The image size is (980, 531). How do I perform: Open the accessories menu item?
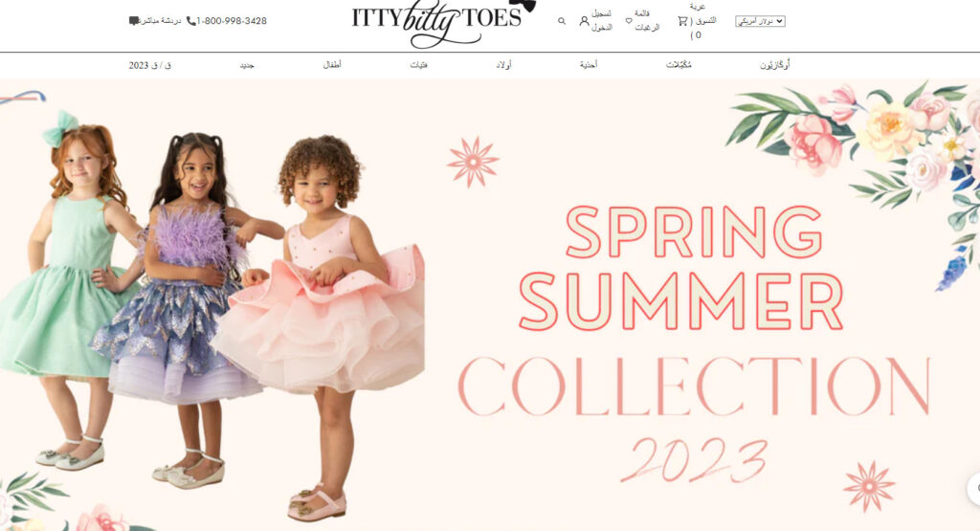679,65
